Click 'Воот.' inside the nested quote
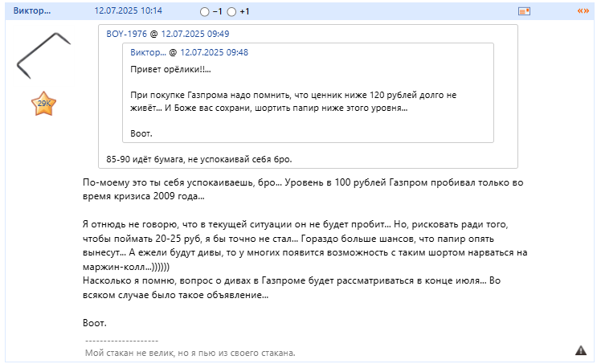 tap(141, 133)
